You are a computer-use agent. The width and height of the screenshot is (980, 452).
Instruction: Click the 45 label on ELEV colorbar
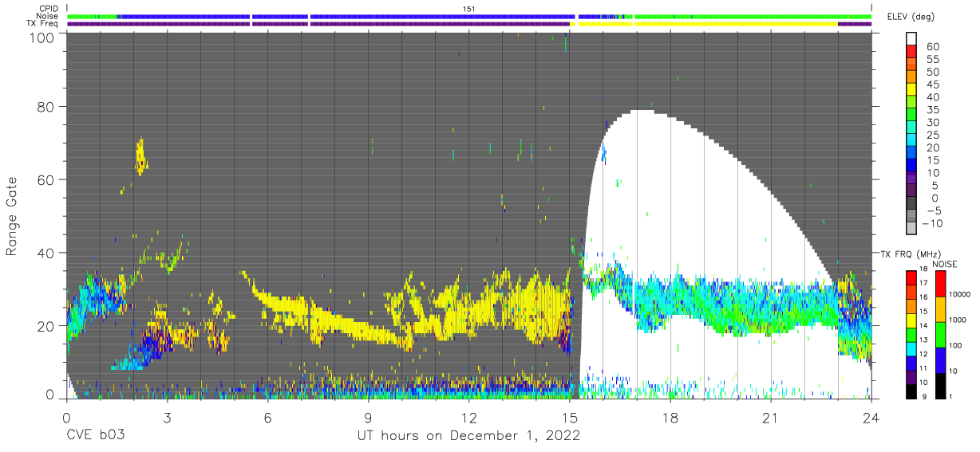coord(932,85)
